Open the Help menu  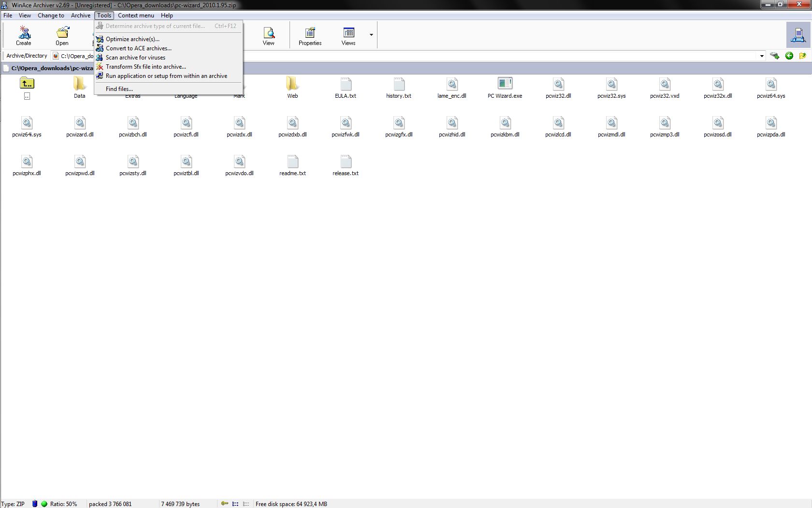click(x=167, y=15)
